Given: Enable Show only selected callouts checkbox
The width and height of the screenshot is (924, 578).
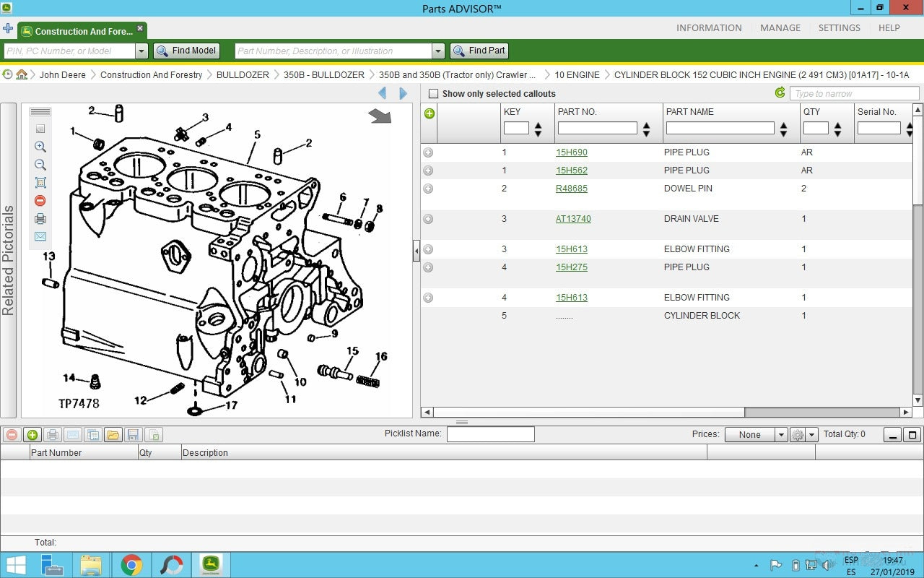Looking at the screenshot, I should (433, 94).
